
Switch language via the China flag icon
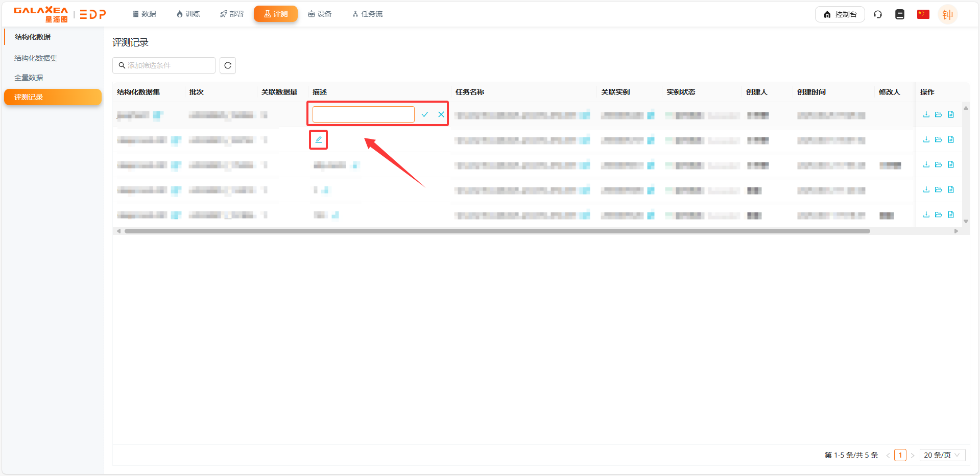[x=923, y=14]
